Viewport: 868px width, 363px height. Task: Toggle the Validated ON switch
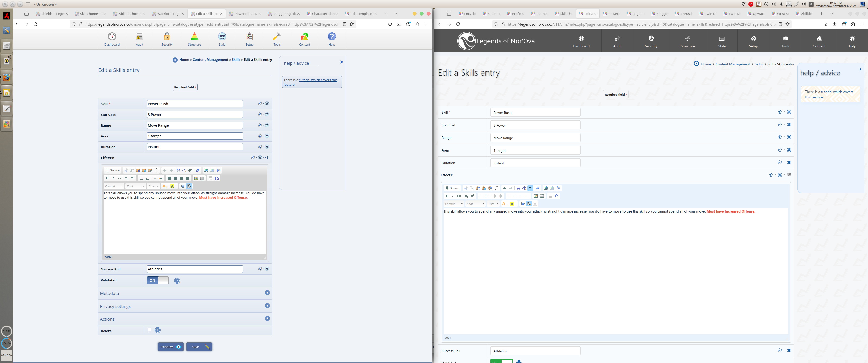click(x=157, y=281)
